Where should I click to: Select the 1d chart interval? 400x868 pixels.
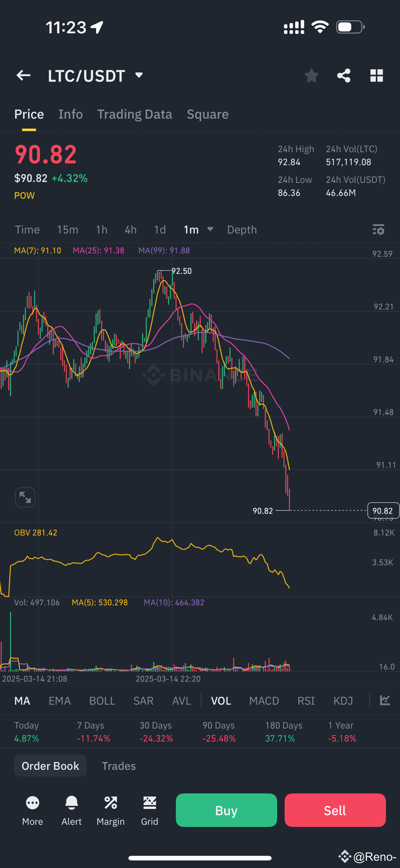tap(160, 230)
